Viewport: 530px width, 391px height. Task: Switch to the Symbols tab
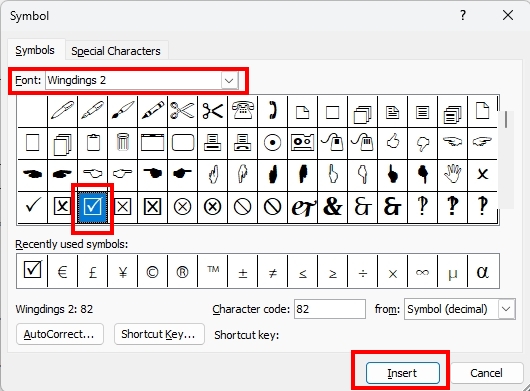(x=35, y=50)
